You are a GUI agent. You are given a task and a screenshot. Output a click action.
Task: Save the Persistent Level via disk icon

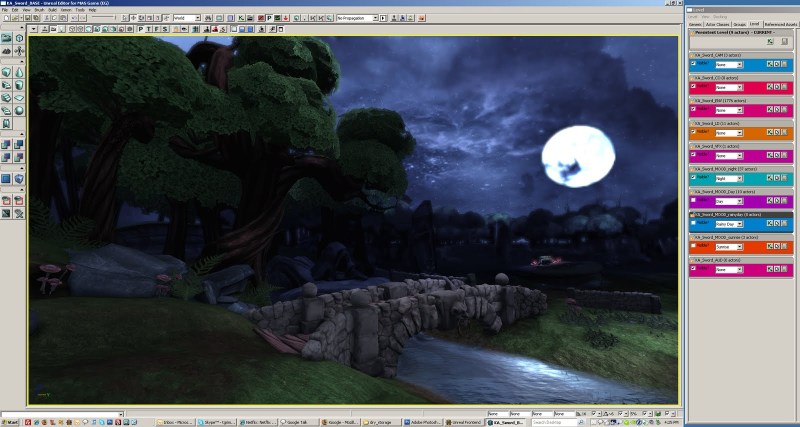point(784,41)
